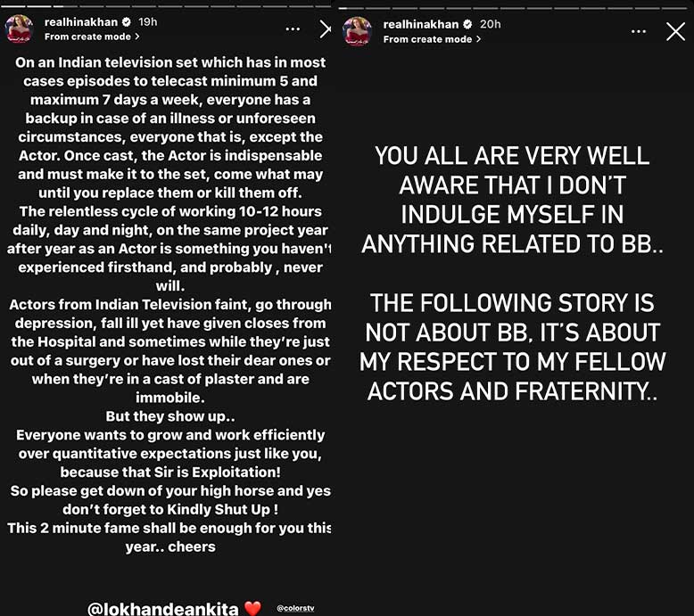This screenshot has height=616, width=694.
Task: Open three-dots menu on the 19h story
Action: pyautogui.click(x=293, y=29)
